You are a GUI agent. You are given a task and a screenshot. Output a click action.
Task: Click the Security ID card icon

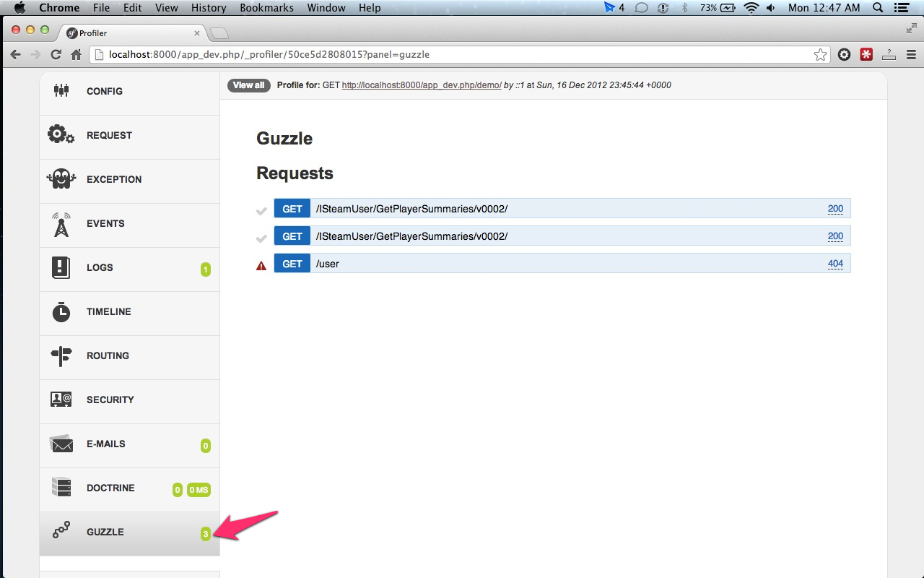pyautogui.click(x=61, y=399)
